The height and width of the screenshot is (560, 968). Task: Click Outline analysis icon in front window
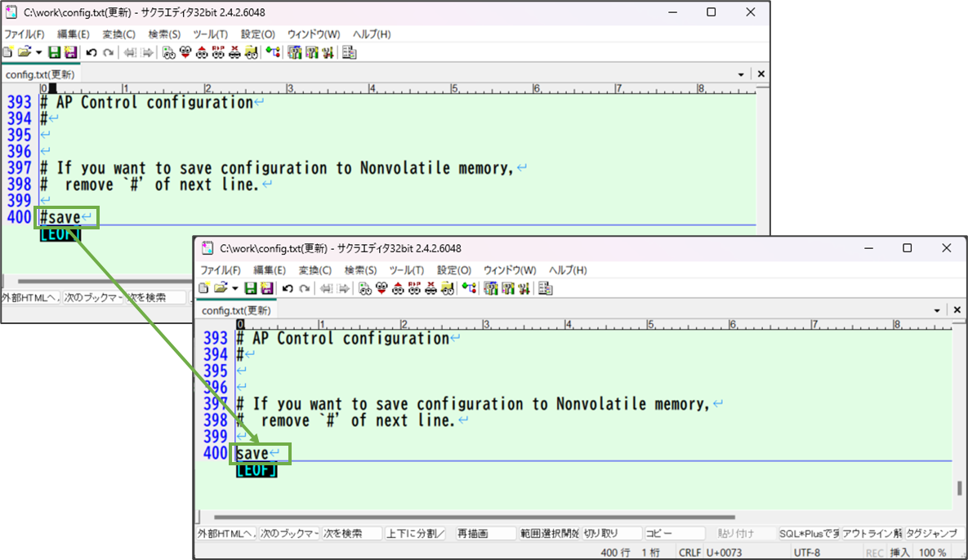pos(469,288)
